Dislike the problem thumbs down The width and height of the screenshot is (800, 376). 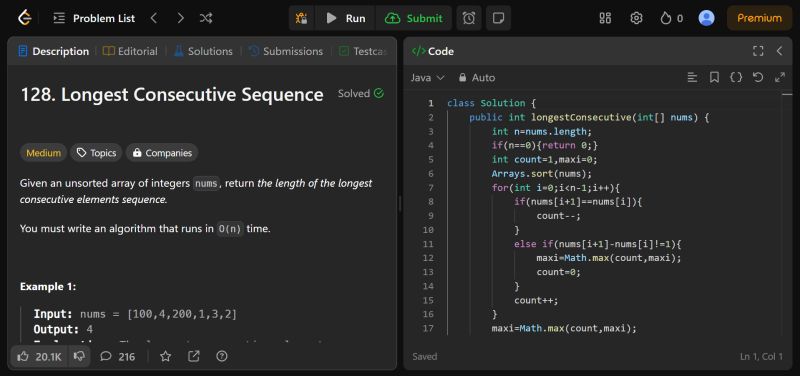pyautogui.click(x=79, y=357)
